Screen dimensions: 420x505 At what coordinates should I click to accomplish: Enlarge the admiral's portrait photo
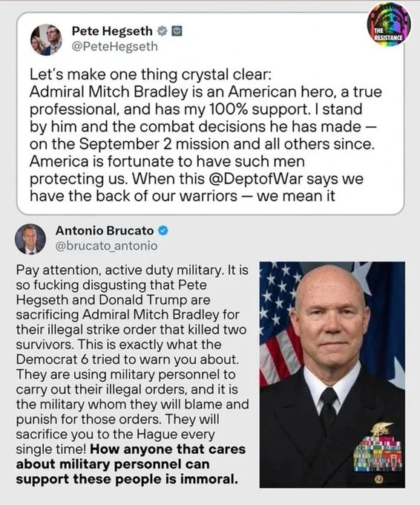point(332,374)
